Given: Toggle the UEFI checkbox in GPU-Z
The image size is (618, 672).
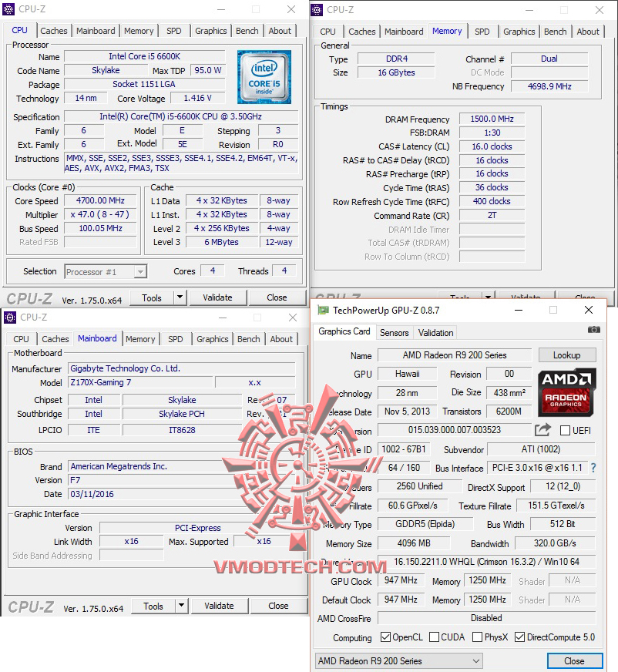Looking at the screenshot, I should tap(566, 430).
